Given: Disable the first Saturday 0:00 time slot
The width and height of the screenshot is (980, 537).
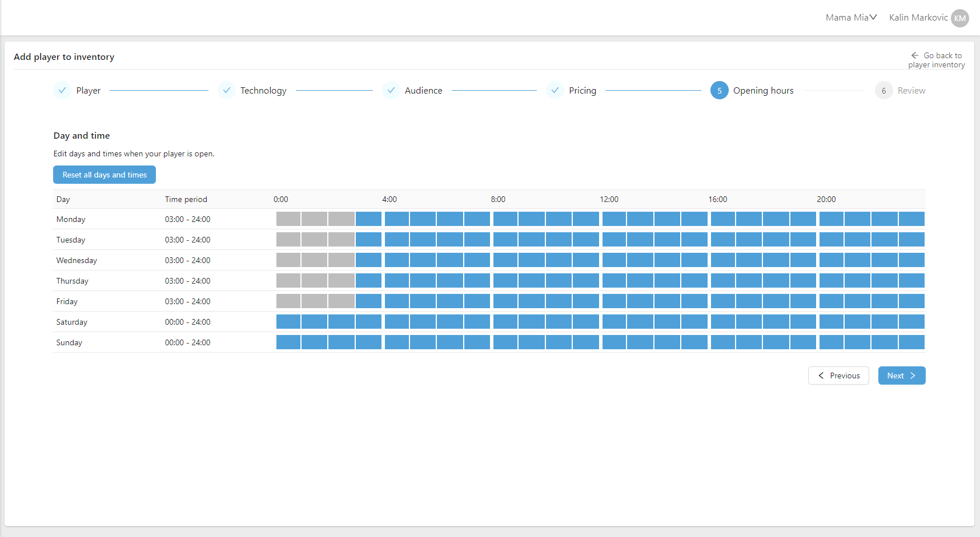Looking at the screenshot, I should pyautogui.click(x=288, y=322).
